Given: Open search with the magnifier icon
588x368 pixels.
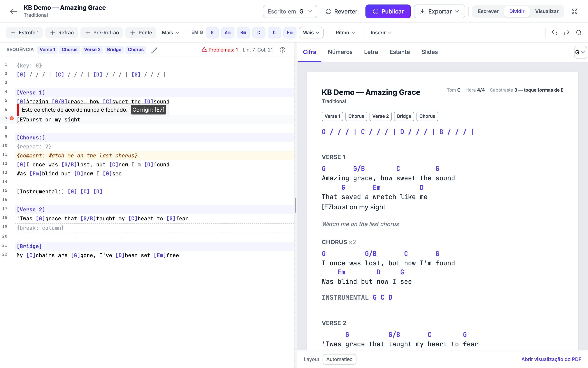Looking at the screenshot, I should click(x=579, y=33).
